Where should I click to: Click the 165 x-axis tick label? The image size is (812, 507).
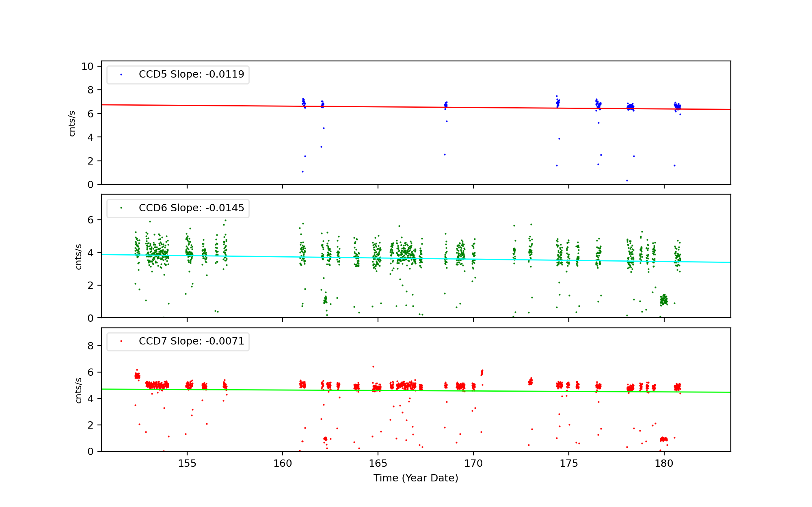point(378,464)
